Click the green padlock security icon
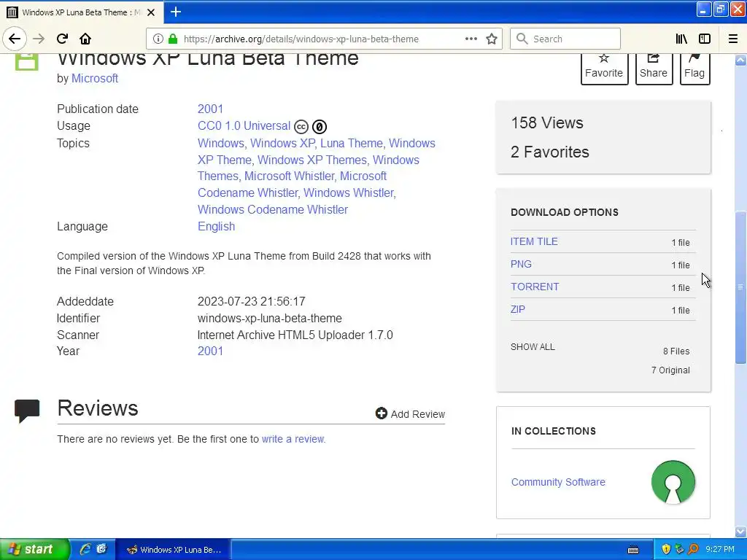This screenshot has width=747, height=560. [173, 39]
